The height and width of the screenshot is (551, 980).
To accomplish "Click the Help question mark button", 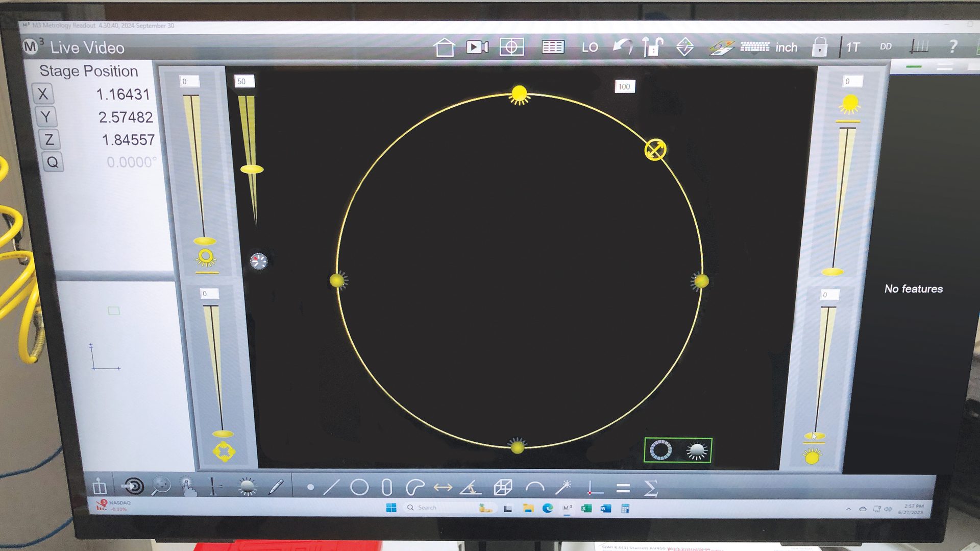I will click(x=952, y=47).
